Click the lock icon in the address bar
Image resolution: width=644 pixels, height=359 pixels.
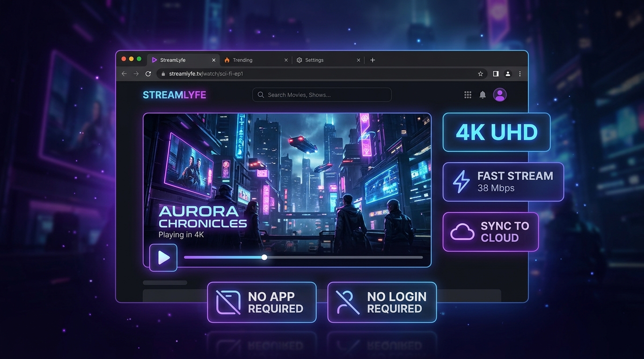[x=163, y=74]
